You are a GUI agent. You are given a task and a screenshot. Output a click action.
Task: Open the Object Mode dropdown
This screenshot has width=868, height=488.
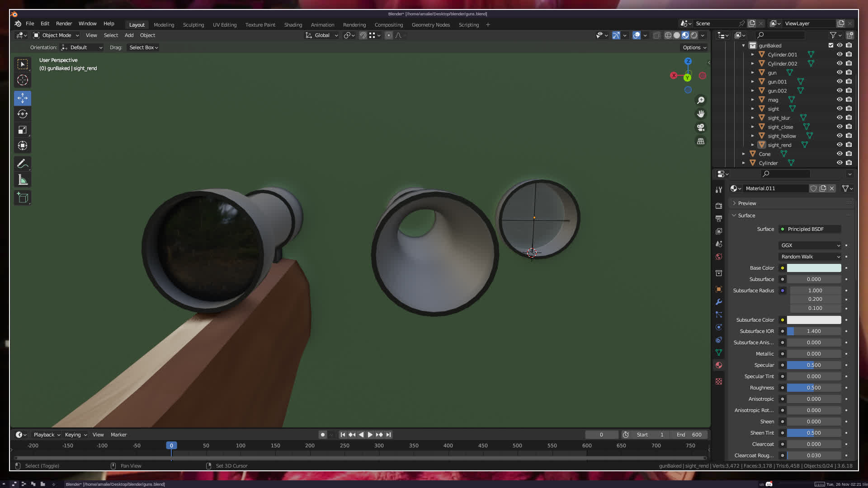tap(57, 35)
